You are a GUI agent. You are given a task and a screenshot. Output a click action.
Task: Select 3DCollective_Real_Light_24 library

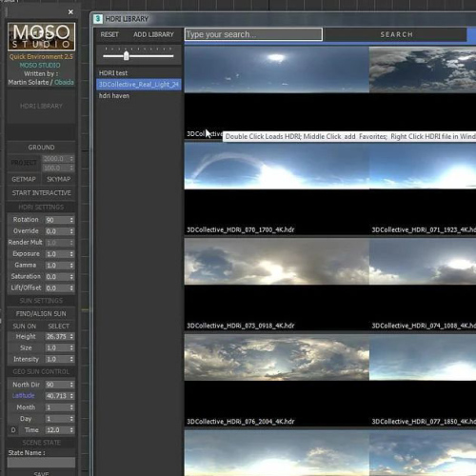139,85
